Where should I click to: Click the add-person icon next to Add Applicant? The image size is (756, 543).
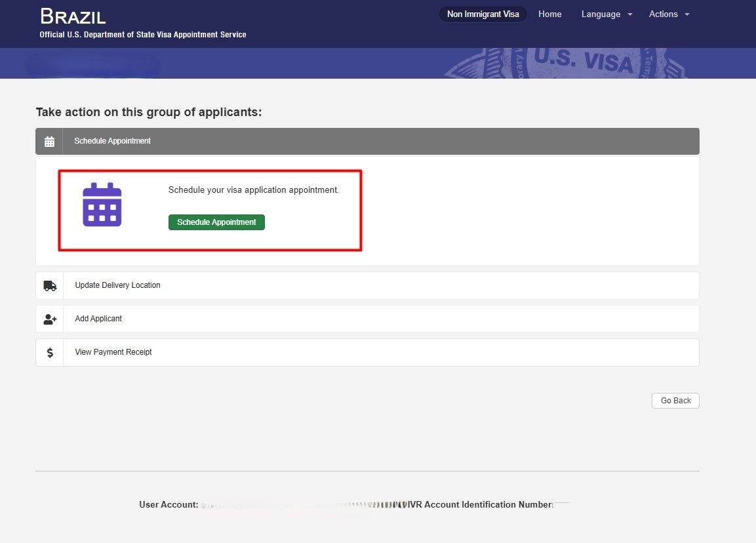point(49,319)
